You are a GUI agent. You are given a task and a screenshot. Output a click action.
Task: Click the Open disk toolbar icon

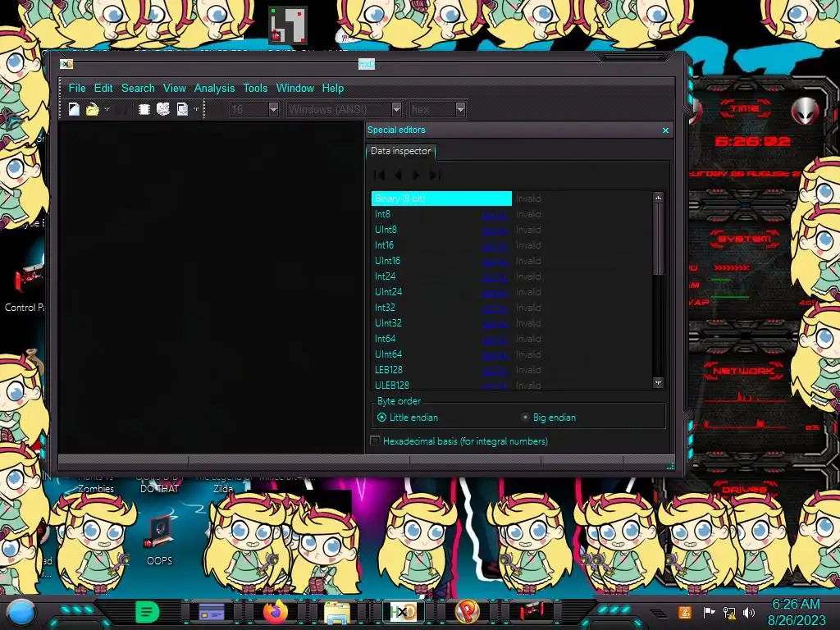[x=163, y=109]
